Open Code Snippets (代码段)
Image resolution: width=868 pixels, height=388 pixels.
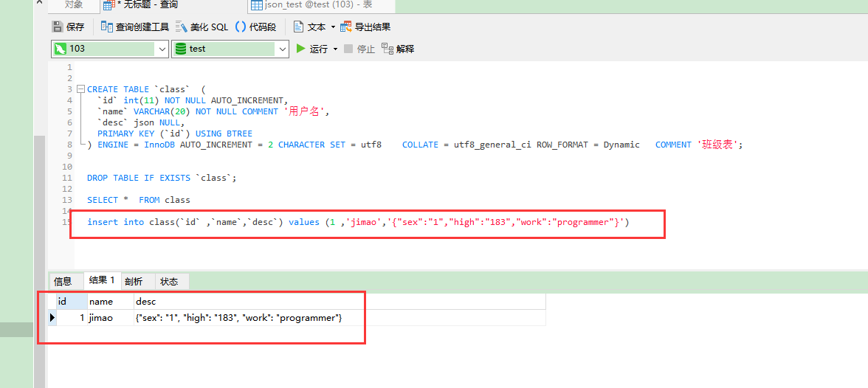pyautogui.click(x=255, y=27)
